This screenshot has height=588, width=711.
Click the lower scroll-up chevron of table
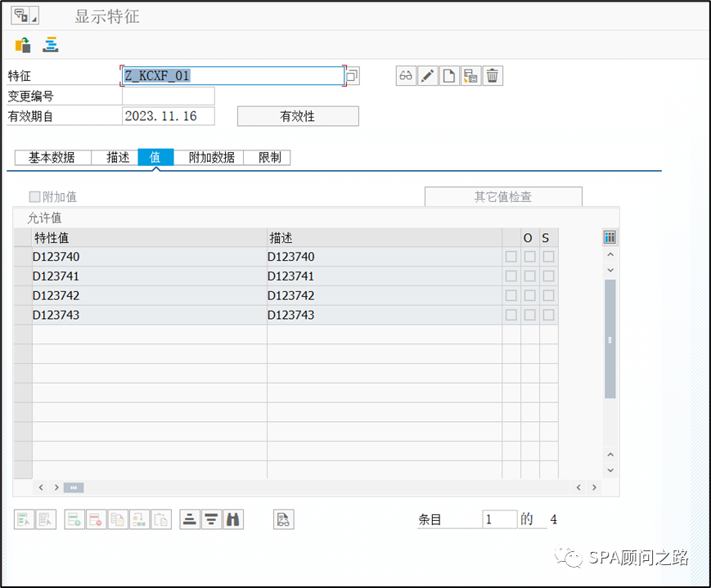click(x=610, y=455)
